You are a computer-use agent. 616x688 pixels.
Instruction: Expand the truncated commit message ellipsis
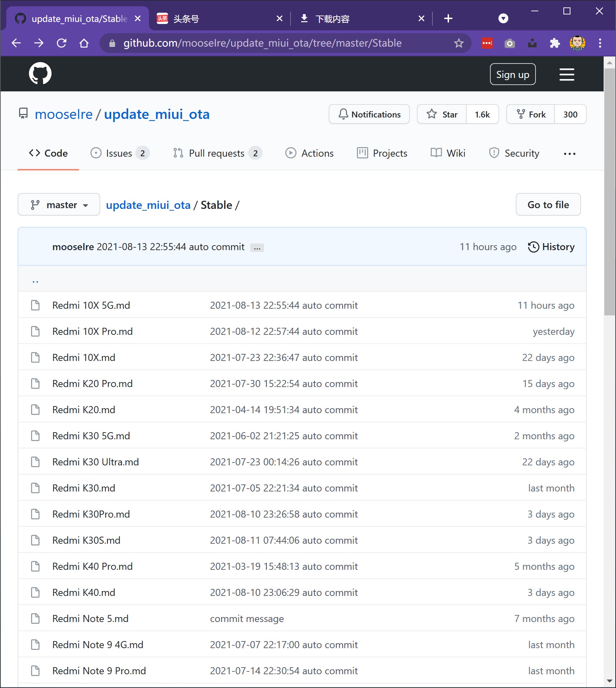[x=257, y=247]
